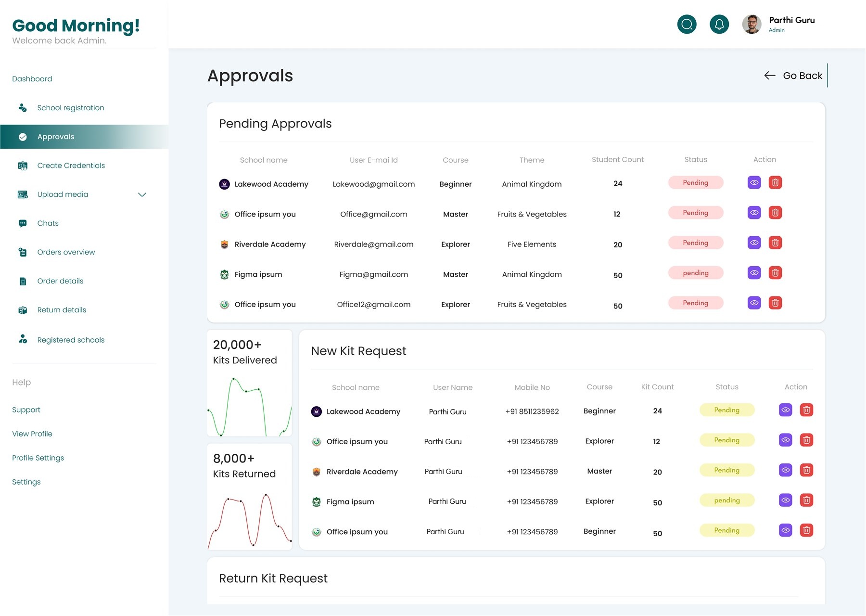Expand the Upload media chevron
The width and height of the screenshot is (866, 616).
point(142,194)
